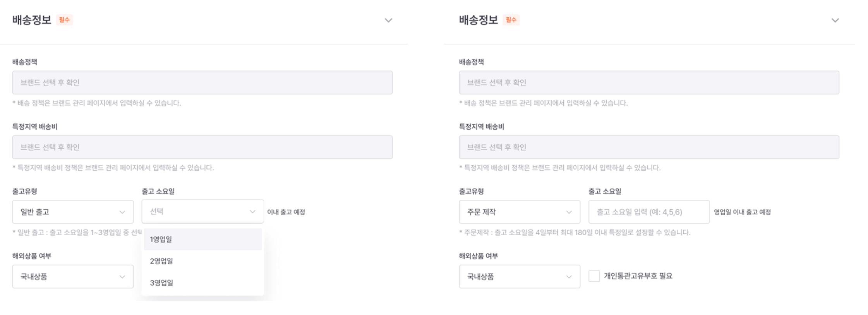Click the left 필수 badge
Viewport: 868px width, 315px height.
64,20
